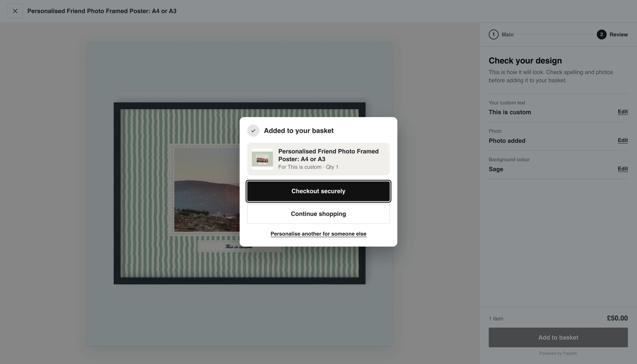
Task: Click the 'Check your design' heading
Action: click(x=525, y=61)
